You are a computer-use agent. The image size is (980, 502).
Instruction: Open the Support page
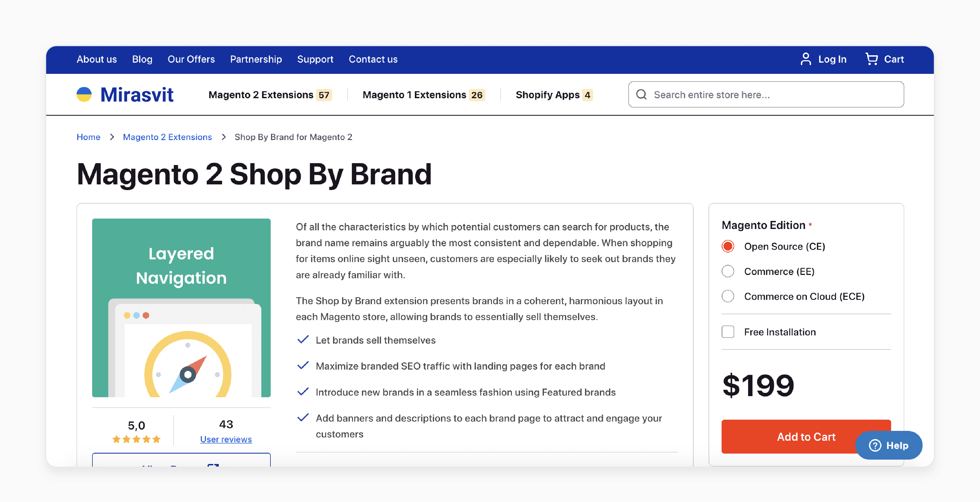[315, 59]
